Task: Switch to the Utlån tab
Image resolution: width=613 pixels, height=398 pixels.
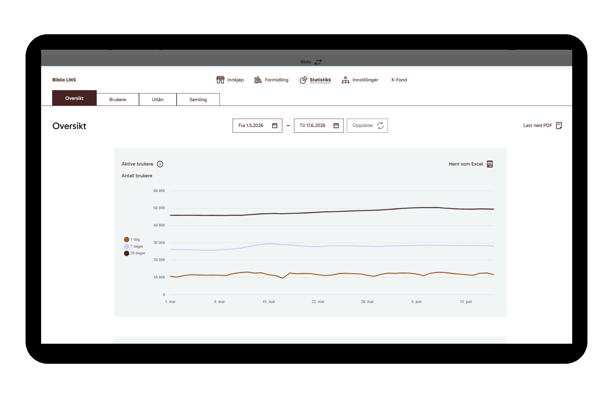Action: [x=158, y=100]
